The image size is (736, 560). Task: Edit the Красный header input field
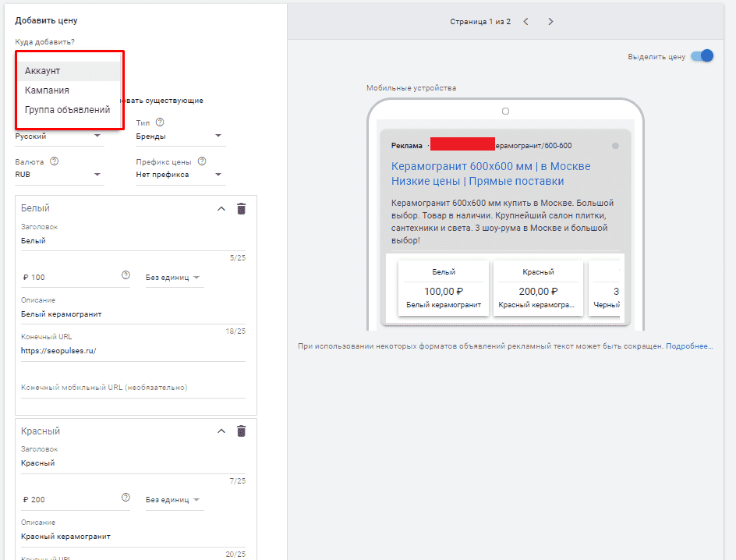133,463
